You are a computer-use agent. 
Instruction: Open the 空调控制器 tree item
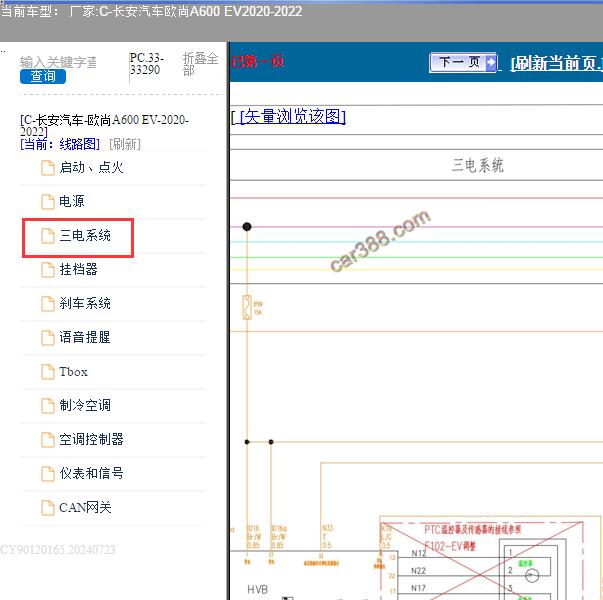pyautogui.click(x=92, y=439)
